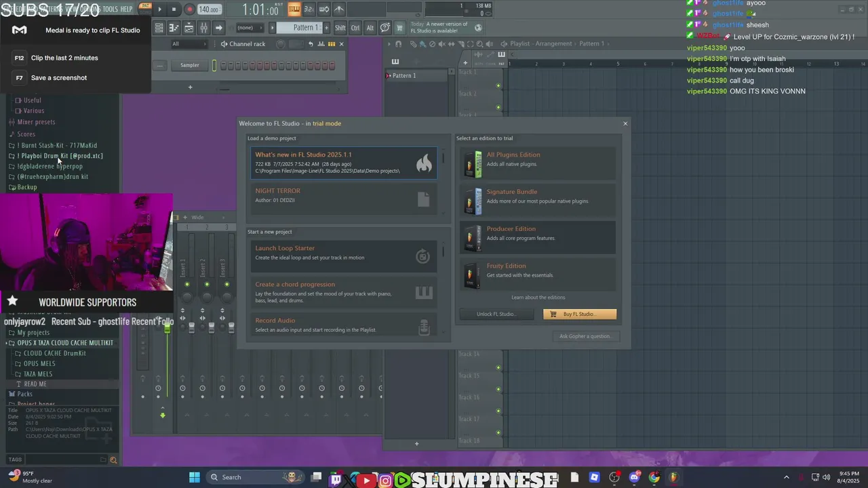Select the Playlist draw pencil tool
The image size is (868, 488).
(x=413, y=44)
